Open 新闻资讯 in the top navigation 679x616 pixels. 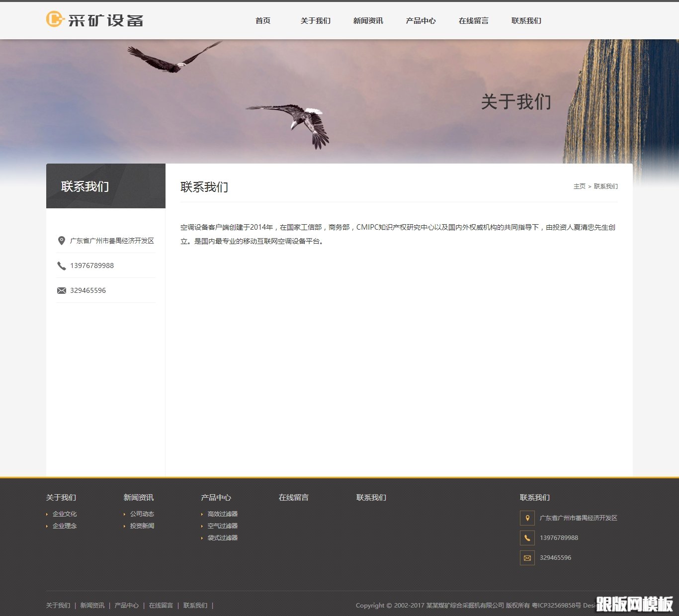368,21
